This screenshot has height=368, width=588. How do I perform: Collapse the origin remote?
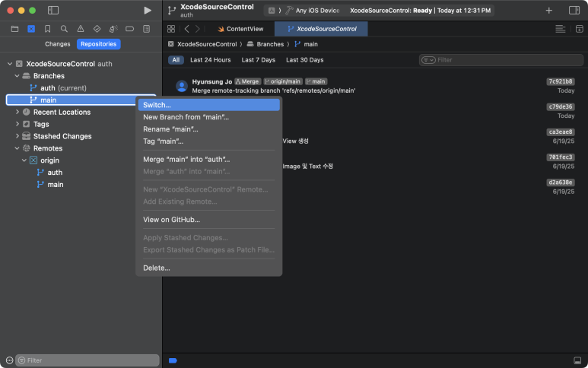pos(24,160)
